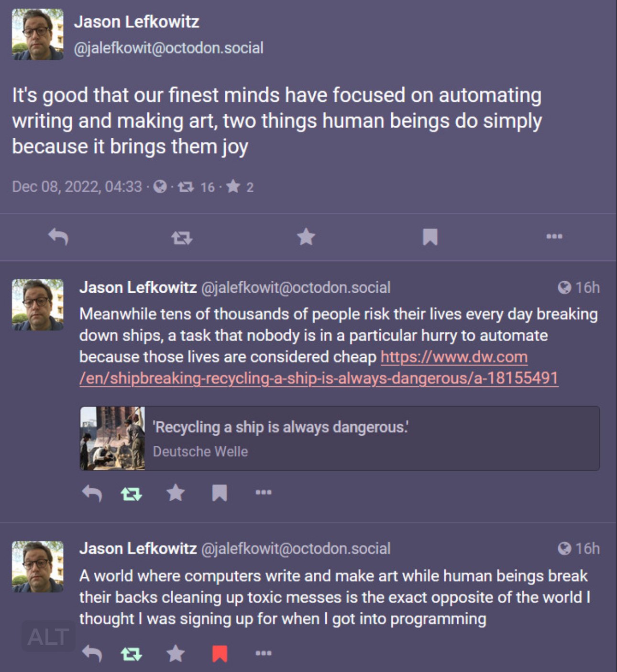Reply to the post about programming
Screen dimensions: 617x672
pyautogui.click(x=92, y=653)
